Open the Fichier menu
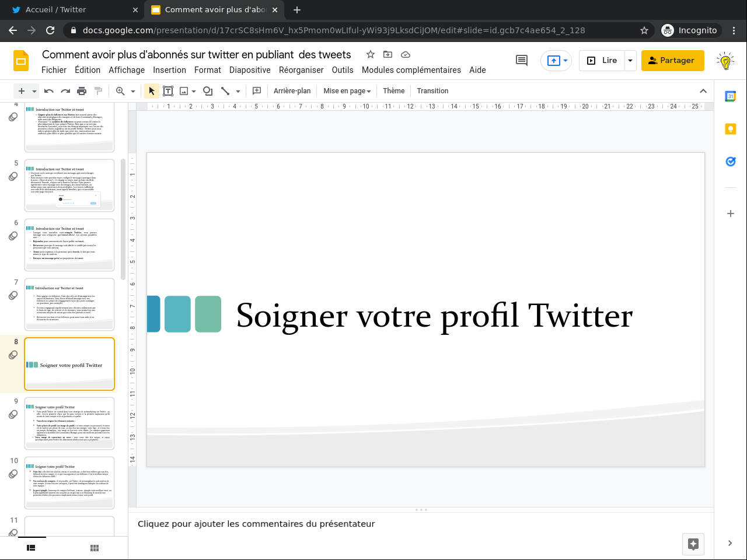Viewport: 747px width, 560px height. pos(54,70)
